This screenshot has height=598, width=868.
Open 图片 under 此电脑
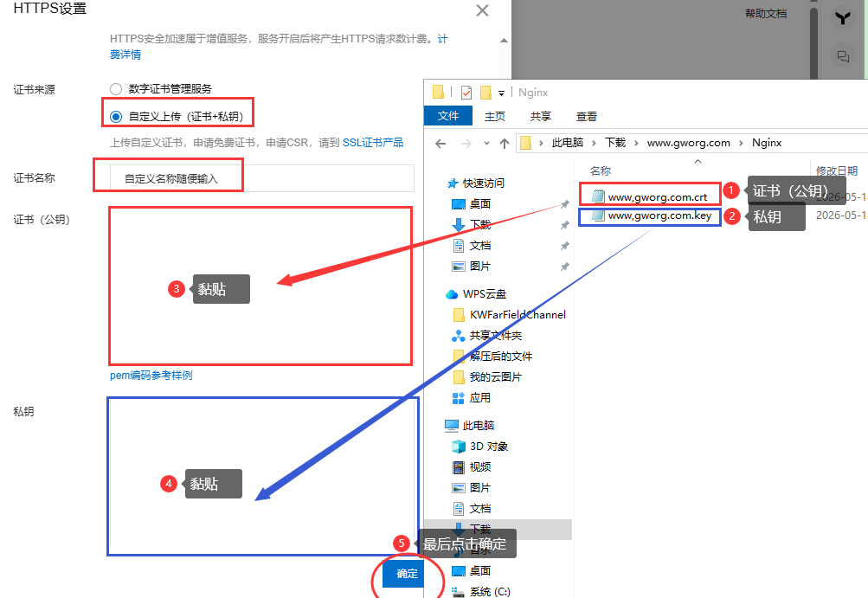coord(479,488)
